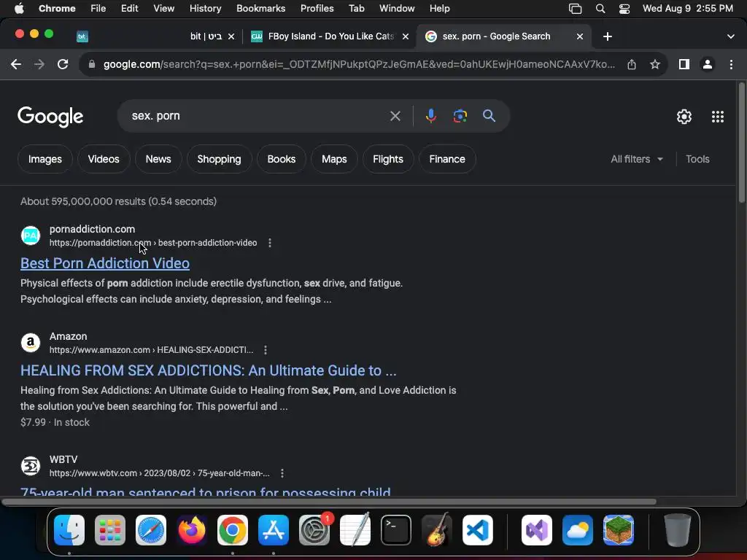Open Visual Studio Code from dock
The image size is (747, 560).
[x=477, y=530]
